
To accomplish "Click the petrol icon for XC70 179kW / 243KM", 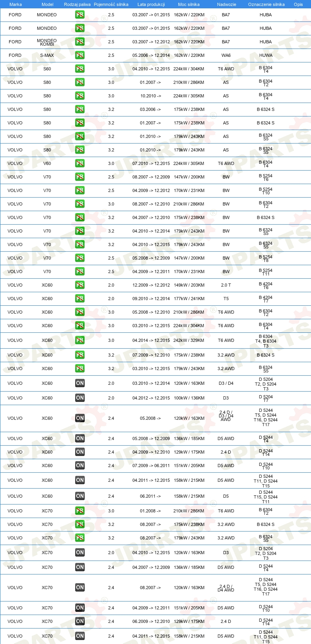I will tap(80, 538).
